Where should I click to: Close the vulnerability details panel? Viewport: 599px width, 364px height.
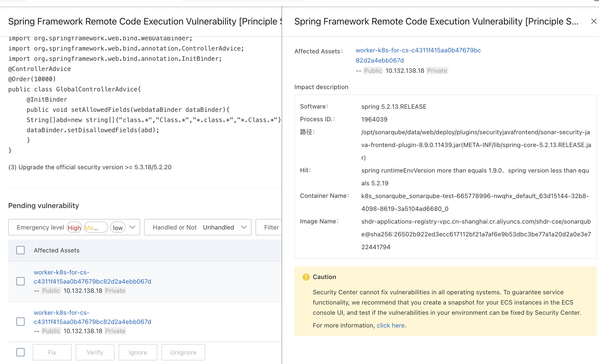click(594, 21)
